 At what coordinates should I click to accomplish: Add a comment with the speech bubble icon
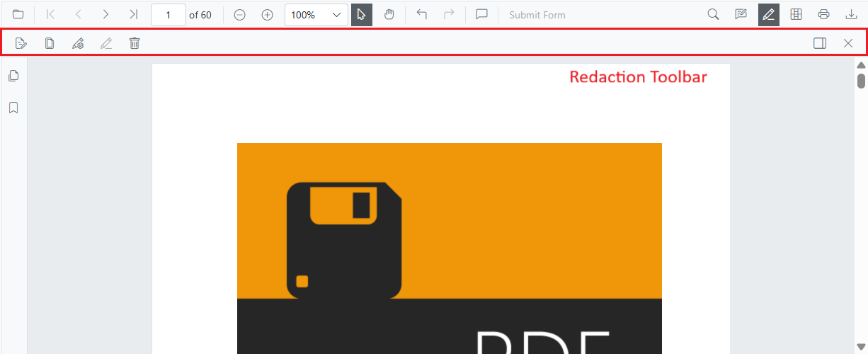point(482,14)
